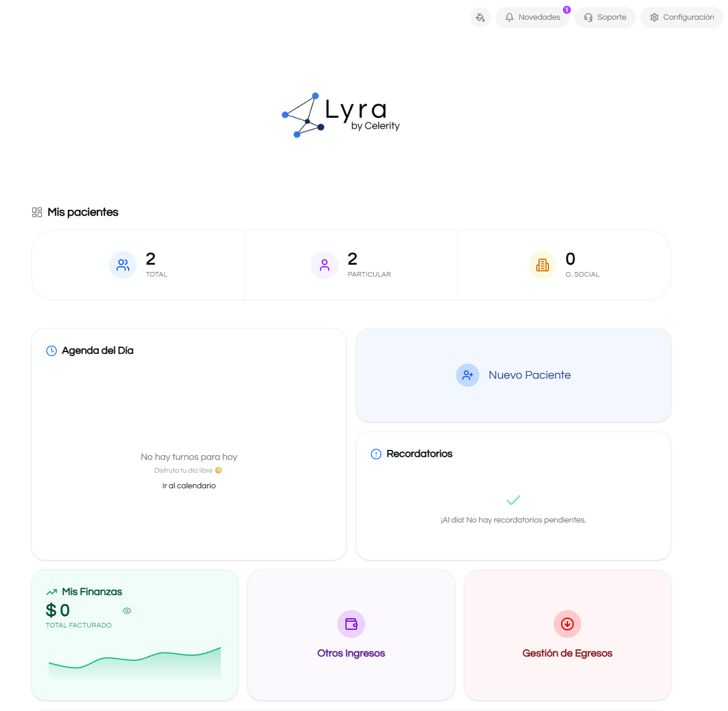Select the Otros Ingresos wallet icon
Viewport: 728px width, 711px height.
point(351,623)
